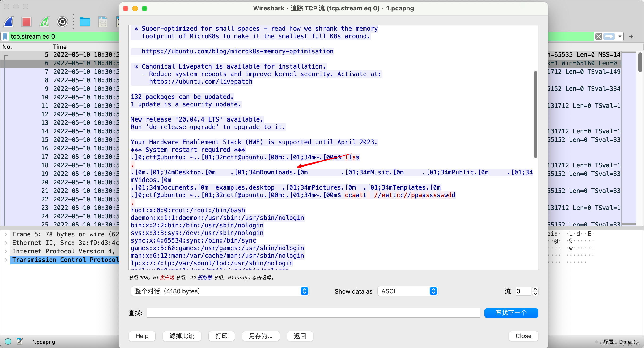Clear display filter with X icon
This screenshot has width=644, height=348.
pyautogui.click(x=598, y=37)
